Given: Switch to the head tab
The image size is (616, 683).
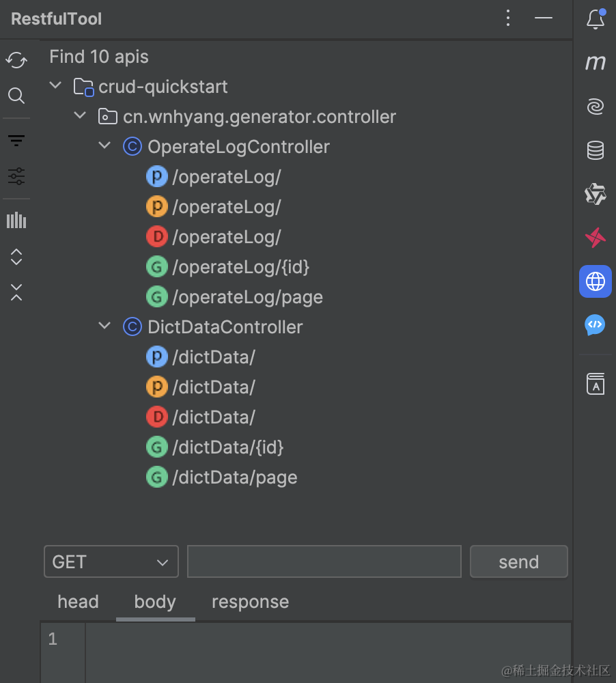Looking at the screenshot, I should pyautogui.click(x=78, y=602).
